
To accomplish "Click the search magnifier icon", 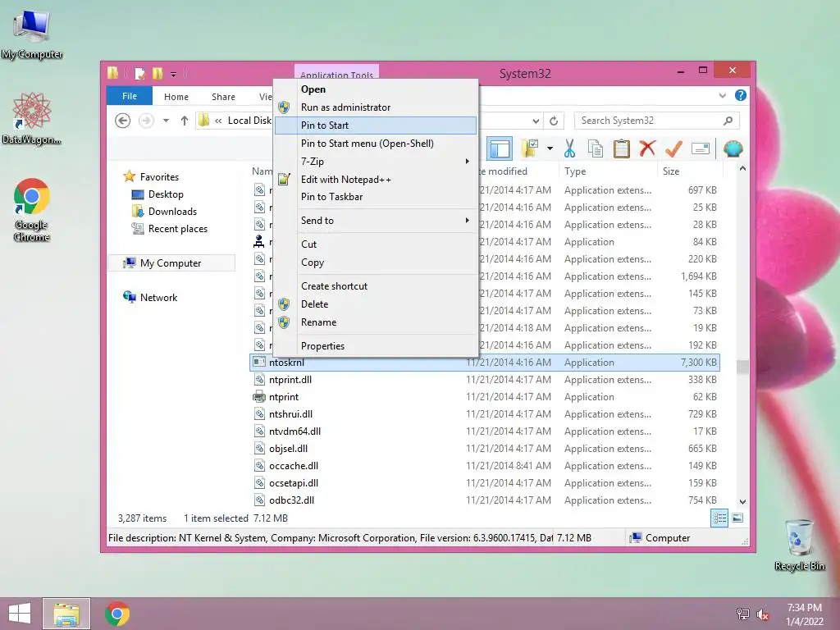I will [x=728, y=121].
